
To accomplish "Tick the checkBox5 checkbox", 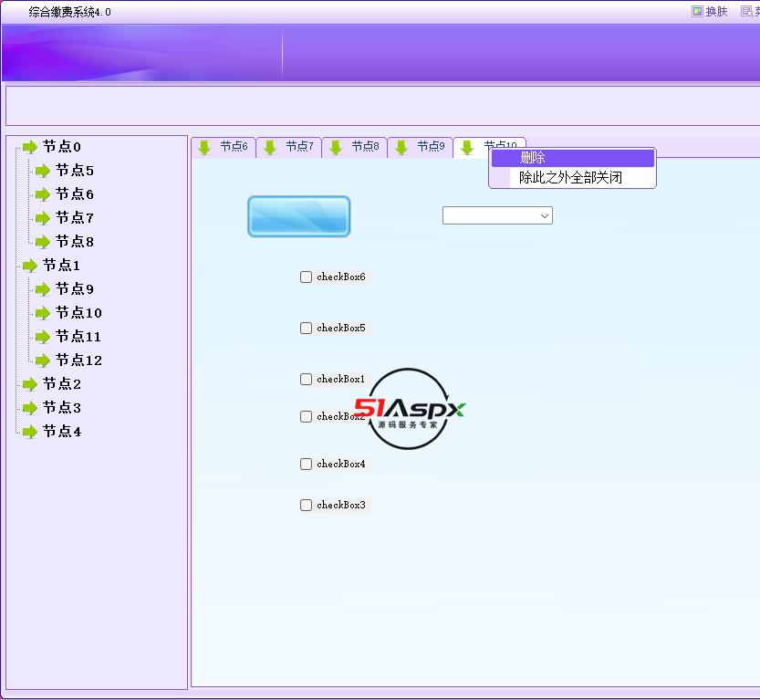I will click(x=306, y=329).
